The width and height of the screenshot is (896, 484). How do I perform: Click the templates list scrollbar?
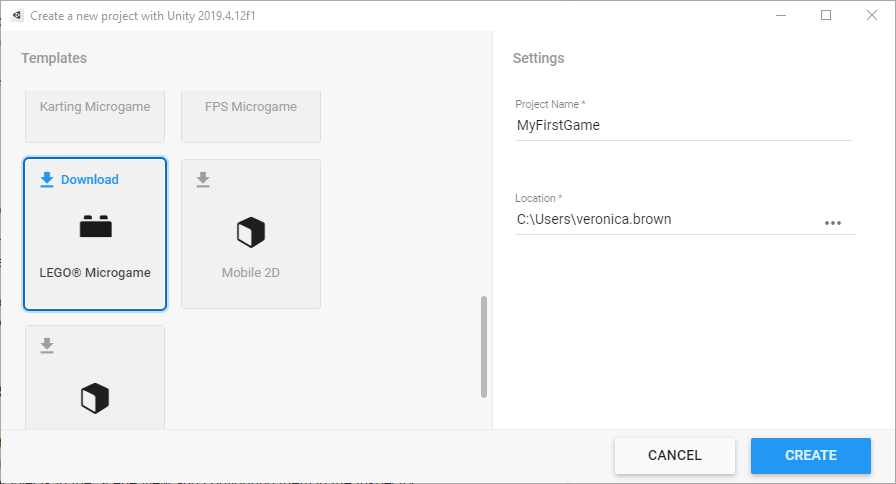(484, 346)
